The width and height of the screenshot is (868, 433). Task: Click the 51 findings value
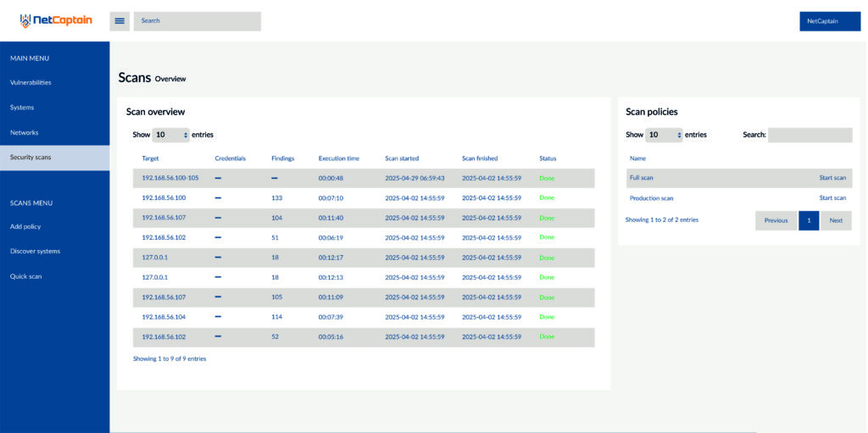(275, 237)
